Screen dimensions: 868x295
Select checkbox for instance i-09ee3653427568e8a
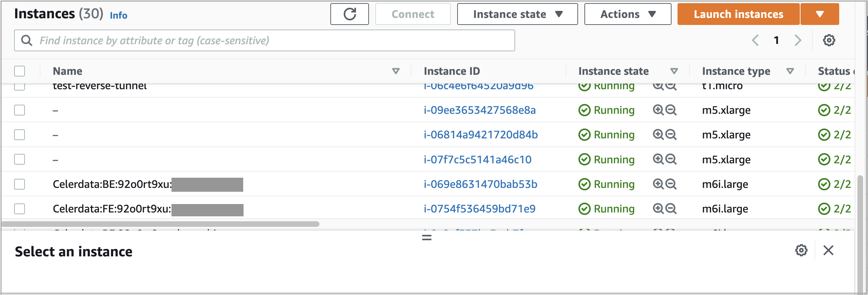pos(20,110)
